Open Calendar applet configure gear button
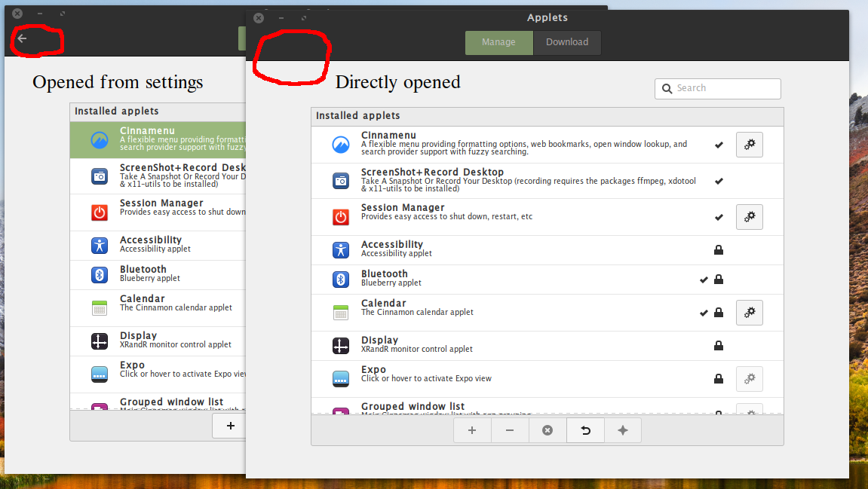868x489 pixels. [750, 313]
